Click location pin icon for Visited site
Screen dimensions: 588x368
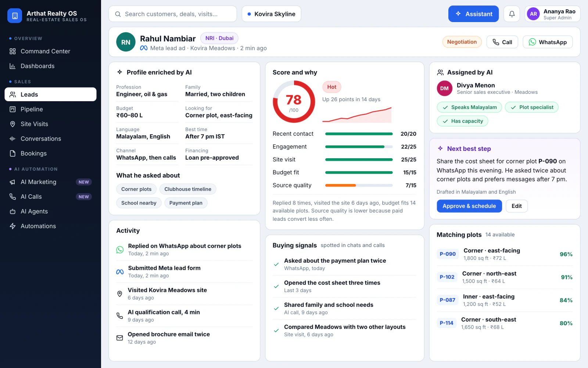click(x=119, y=294)
